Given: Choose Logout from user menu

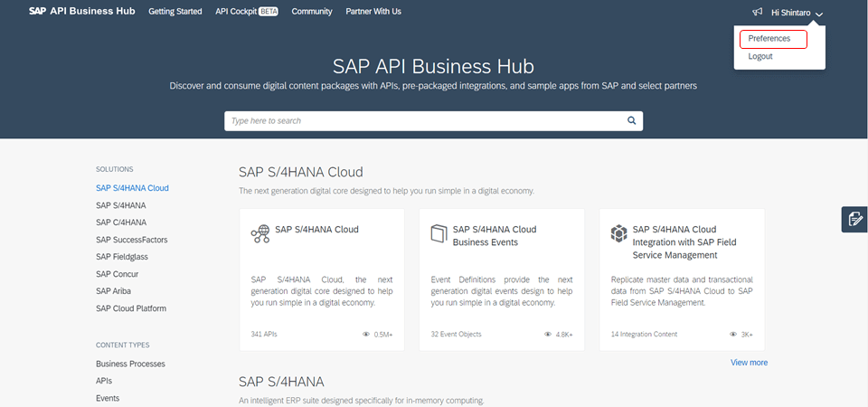Looking at the screenshot, I should pyautogui.click(x=760, y=56).
